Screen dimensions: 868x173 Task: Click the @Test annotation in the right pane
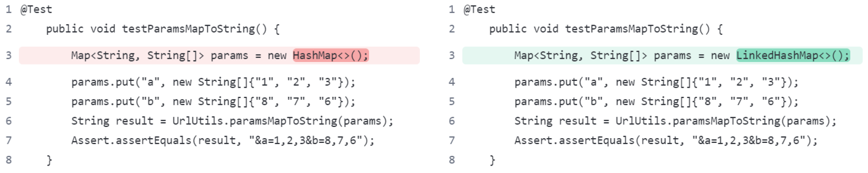click(479, 9)
